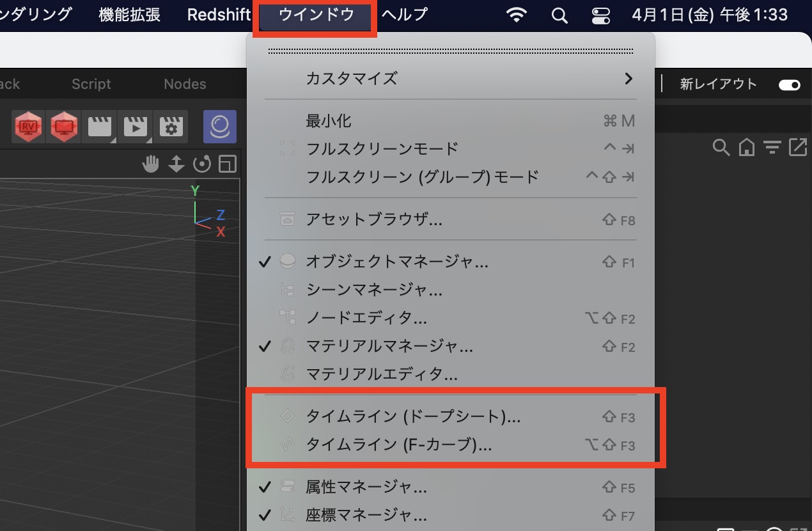
Task: Open the Render Queue clapperboard dropdown
Action: 100,127
